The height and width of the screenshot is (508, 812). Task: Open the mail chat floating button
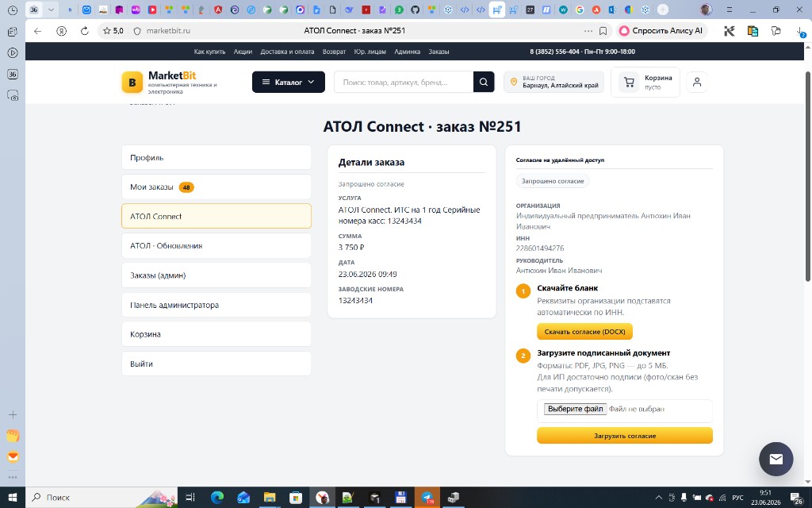(776, 459)
